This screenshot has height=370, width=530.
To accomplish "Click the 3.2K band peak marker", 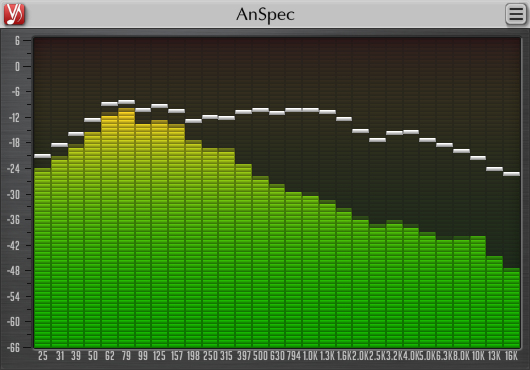I will point(394,133).
